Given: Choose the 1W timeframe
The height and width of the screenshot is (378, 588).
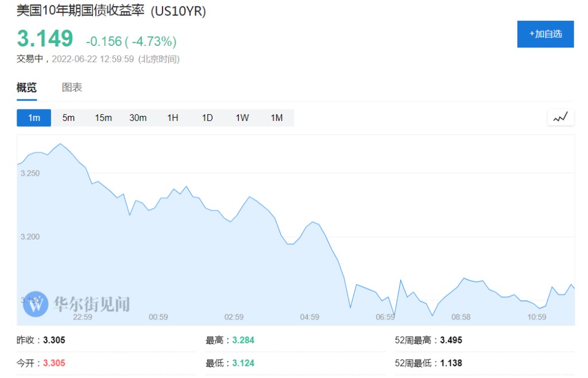Looking at the screenshot, I should [x=242, y=118].
